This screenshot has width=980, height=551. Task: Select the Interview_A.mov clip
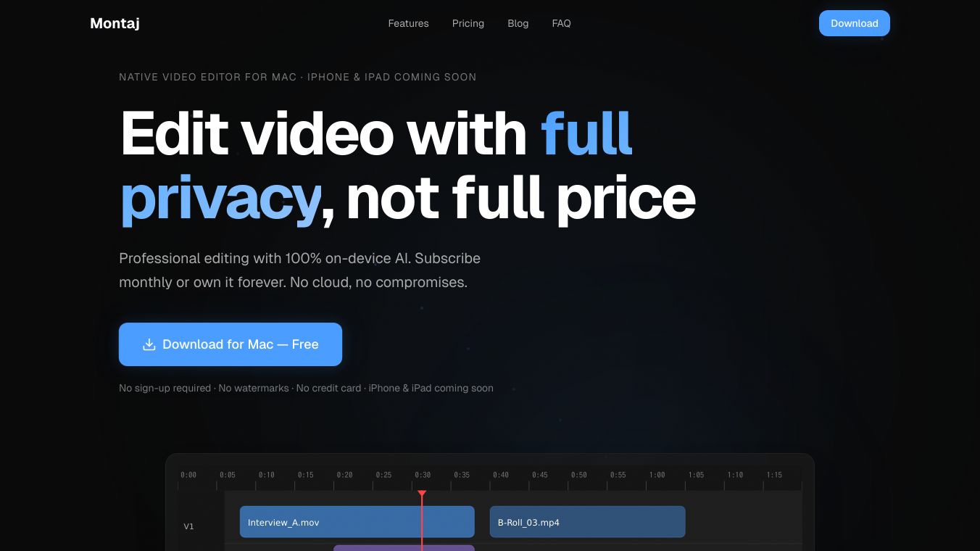[x=357, y=522]
